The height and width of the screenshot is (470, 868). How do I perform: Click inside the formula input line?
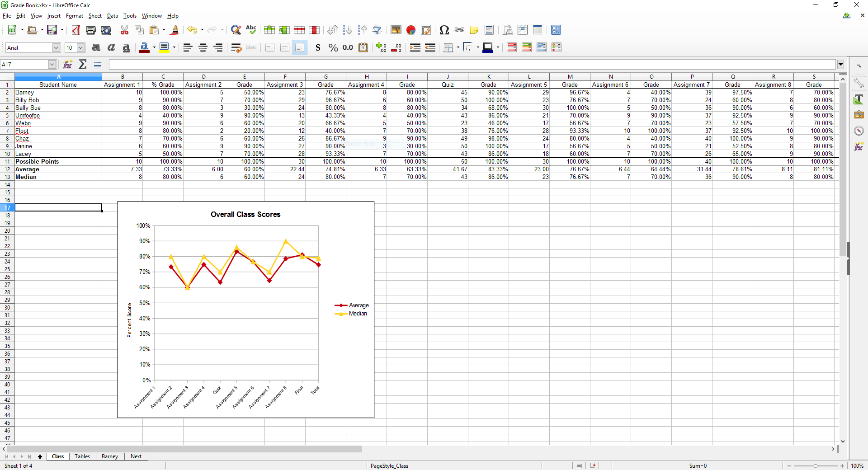click(x=470, y=65)
